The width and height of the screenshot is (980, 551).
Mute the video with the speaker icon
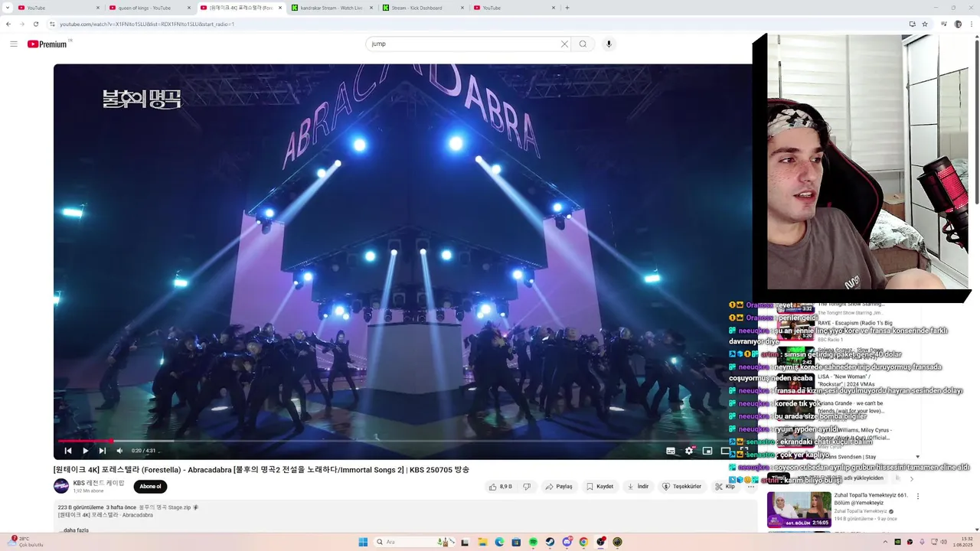coord(119,451)
